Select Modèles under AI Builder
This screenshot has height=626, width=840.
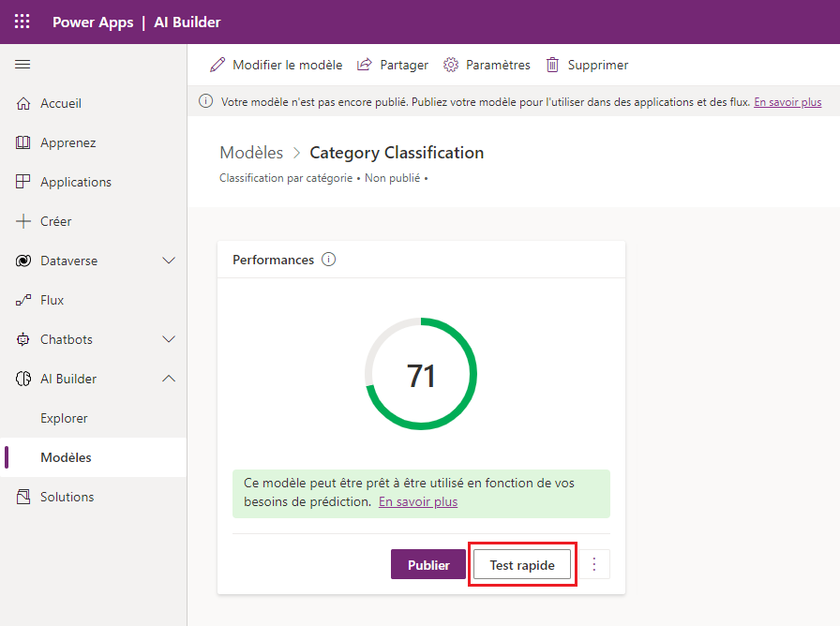94,457
